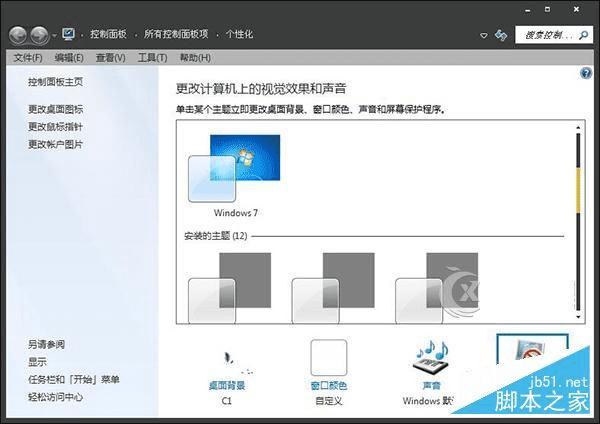Click the 安装的主题 (12) group header
This screenshot has width=600, height=424.
pyautogui.click(x=215, y=236)
